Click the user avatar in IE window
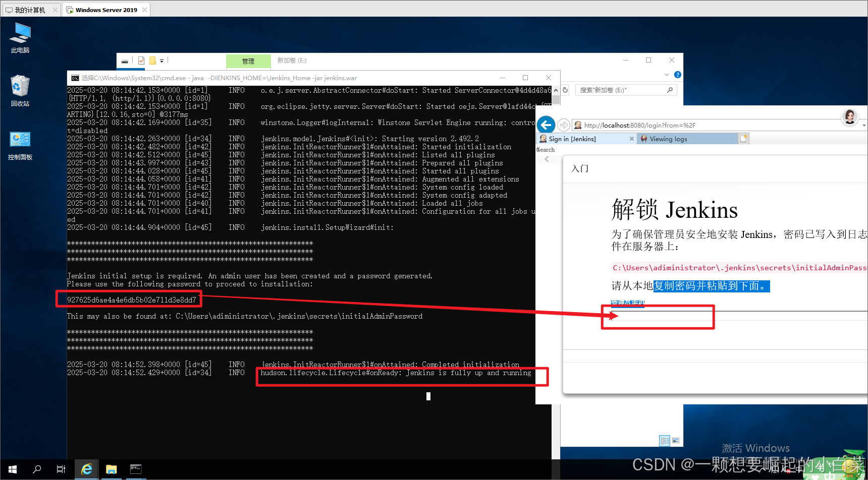The width and height of the screenshot is (868, 480). 850,117
